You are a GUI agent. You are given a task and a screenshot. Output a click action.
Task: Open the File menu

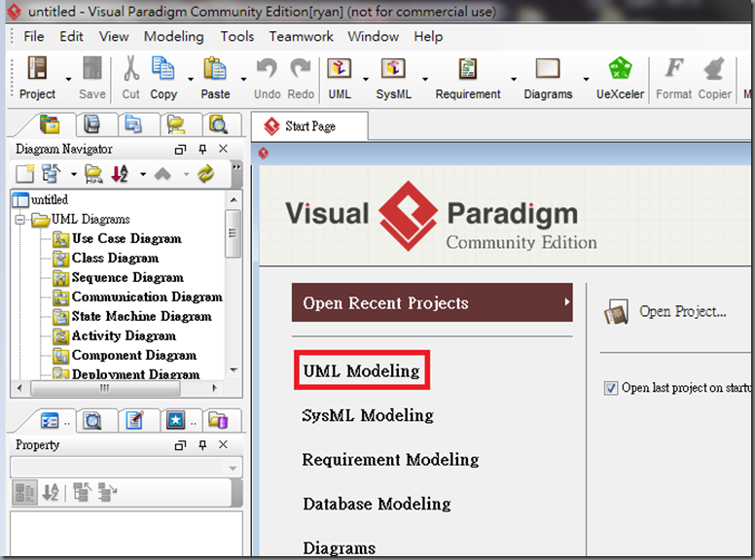[x=34, y=37]
